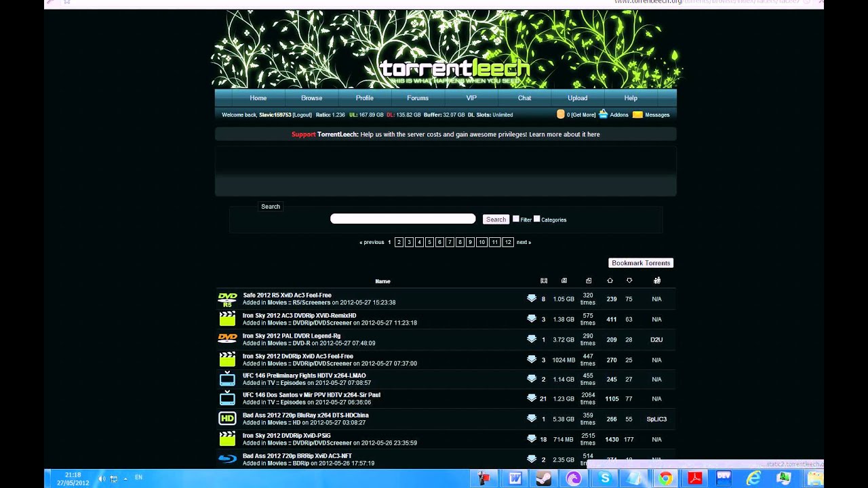868x488 pixels.
Task: Open UFC 146 Dos Santos v Mir torrent page
Action: tap(311, 394)
